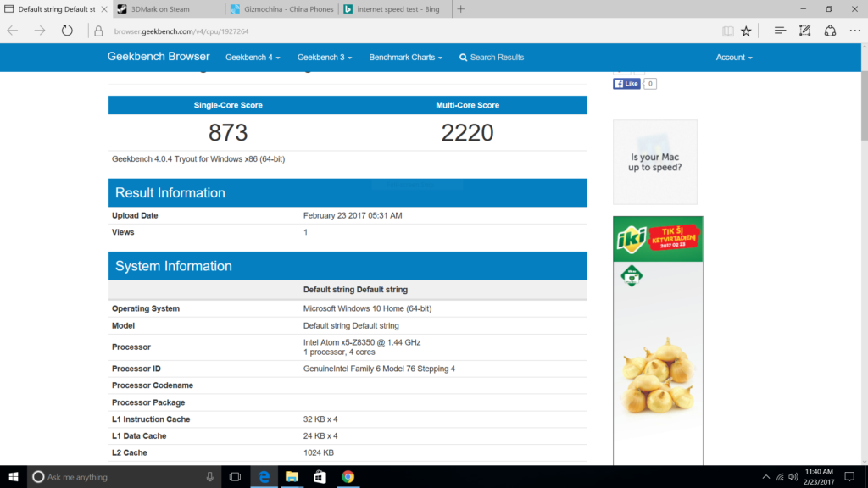This screenshot has width=868, height=488.
Task: Click the Cortana microphone icon
Action: pos(210,476)
